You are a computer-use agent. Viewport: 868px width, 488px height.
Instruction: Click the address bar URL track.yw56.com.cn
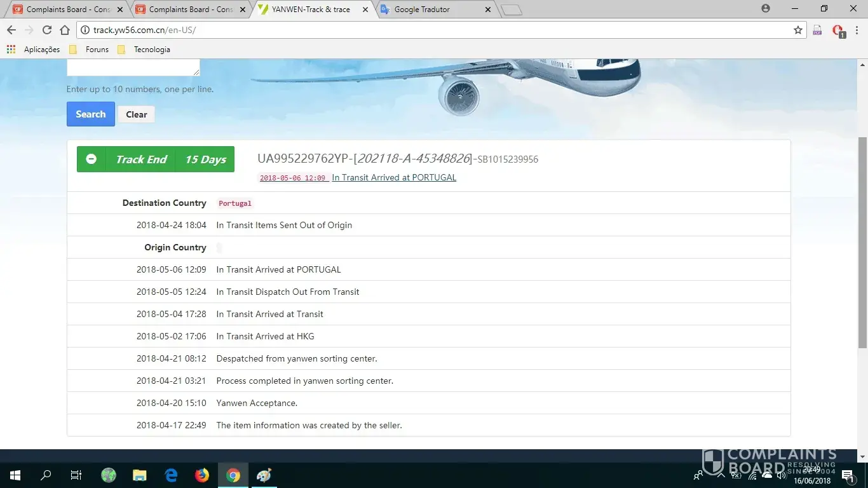pos(144,30)
